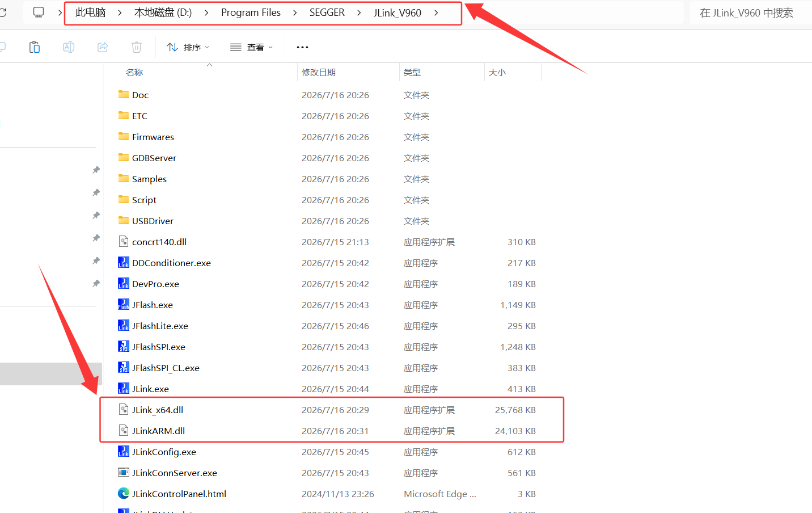Select the file name JLinkControlPanel.html
The width and height of the screenshot is (812, 513).
point(179,494)
